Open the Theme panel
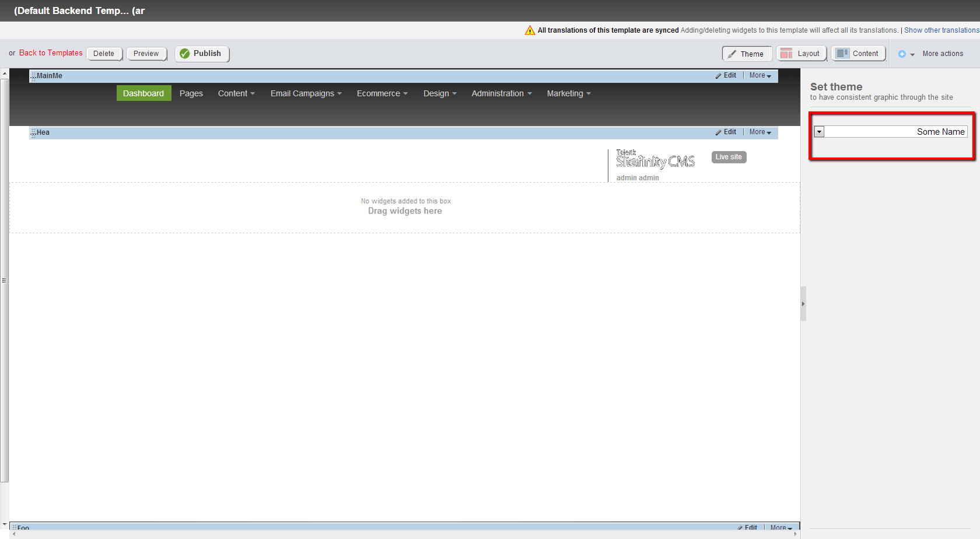The image size is (980, 539). point(747,54)
